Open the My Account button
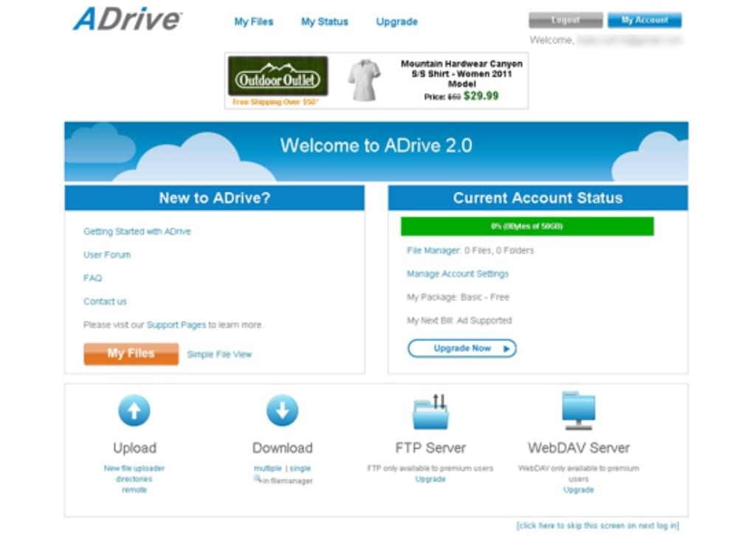The height and width of the screenshot is (541, 756). 644,21
